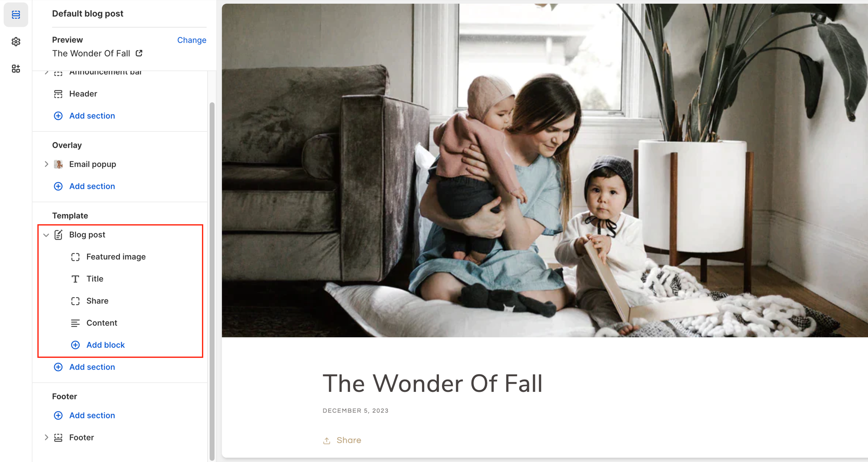Click the Blog post section icon
Viewport: 868px width, 462px height.
point(58,235)
